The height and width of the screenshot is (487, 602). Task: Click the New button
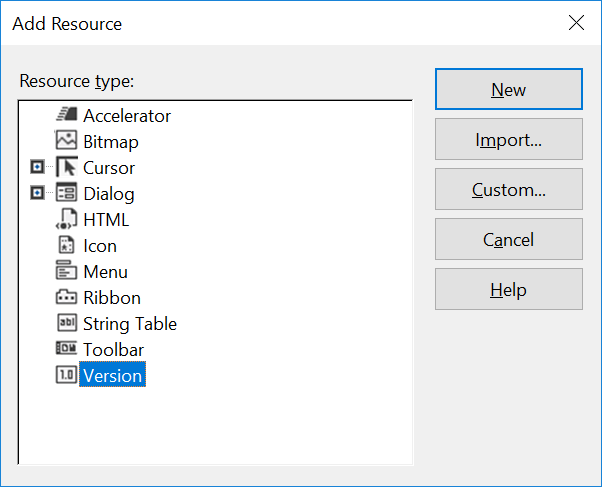(509, 89)
